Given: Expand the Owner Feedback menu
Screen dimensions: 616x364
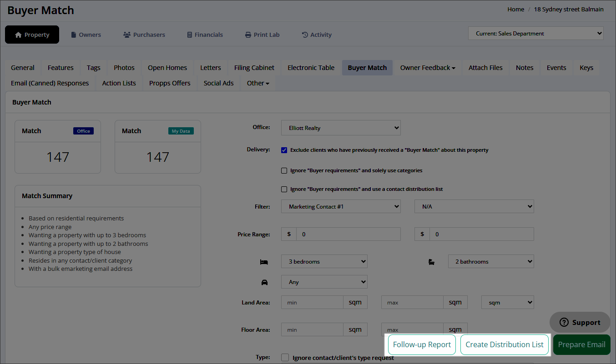Looking at the screenshot, I should point(428,68).
